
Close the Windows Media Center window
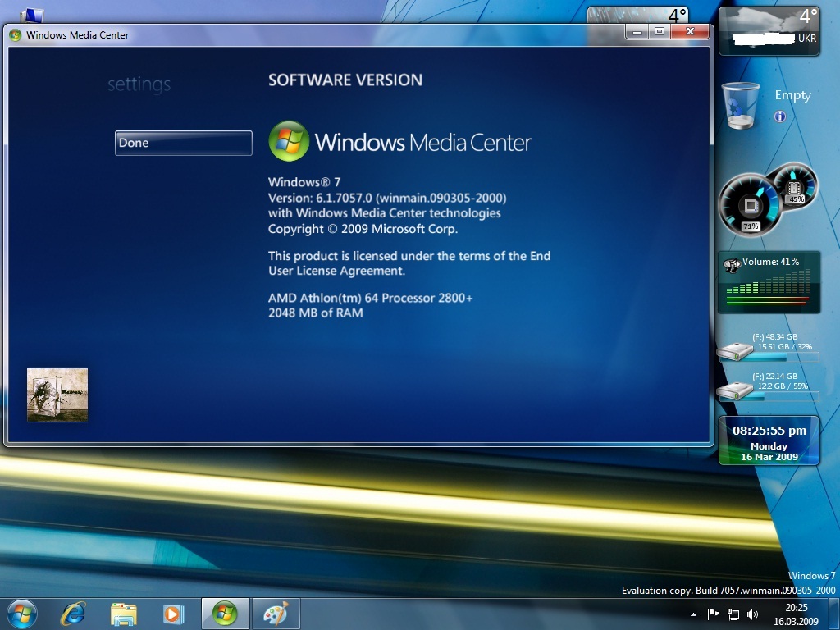point(690,32)
